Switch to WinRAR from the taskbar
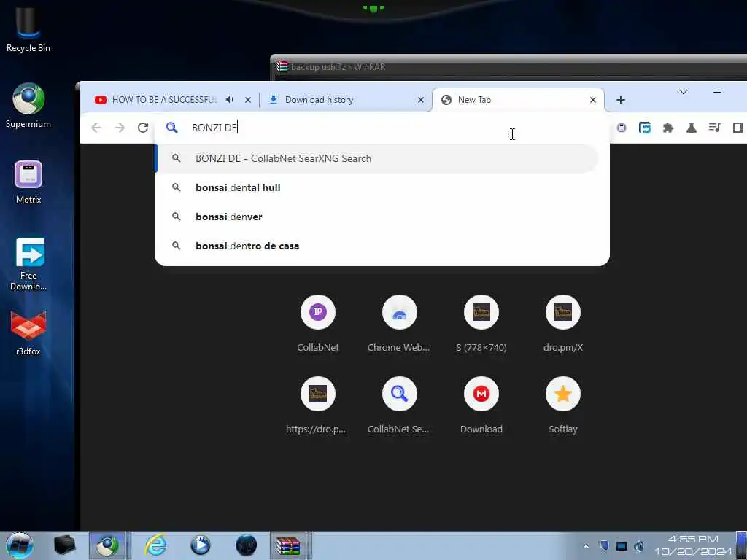The width and height of the screenshot is (747, 560). [289, 545]
